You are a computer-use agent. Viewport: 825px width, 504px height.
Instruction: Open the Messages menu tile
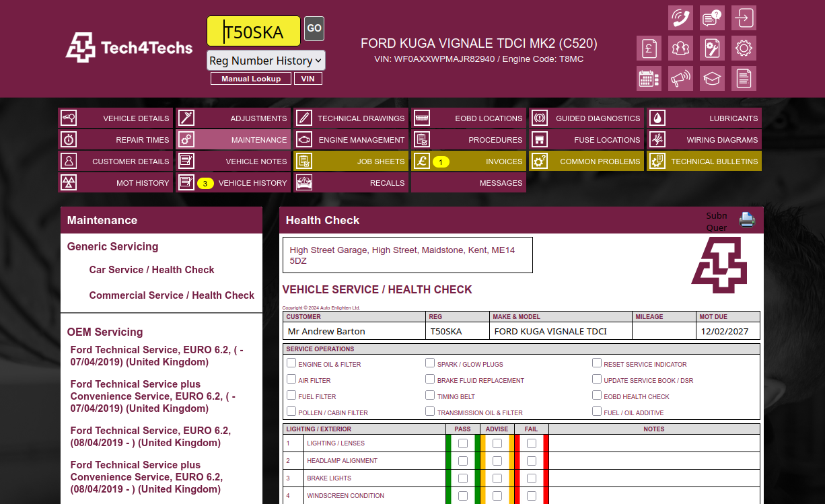pyautogui.click(x=468, y=182)
